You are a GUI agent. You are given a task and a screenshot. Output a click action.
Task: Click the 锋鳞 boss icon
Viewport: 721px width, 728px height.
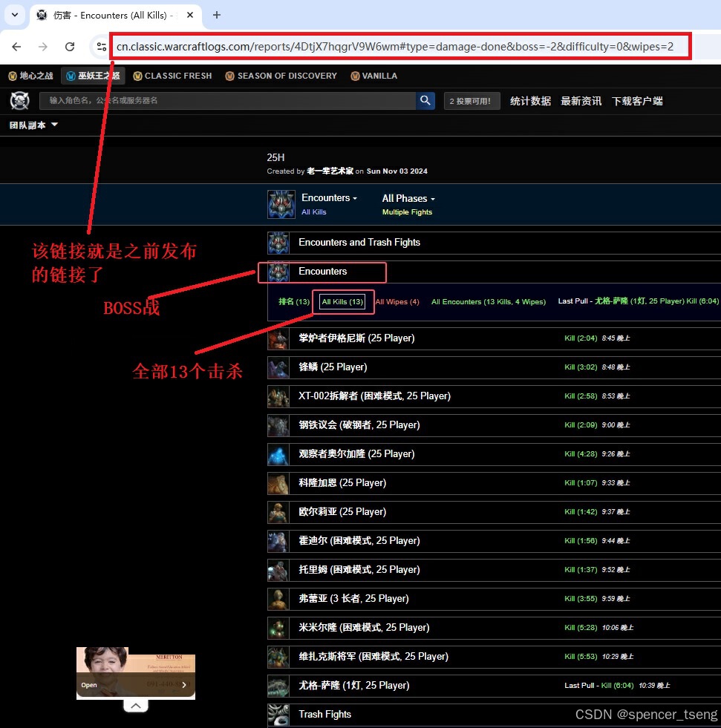[x=278, y=368]
